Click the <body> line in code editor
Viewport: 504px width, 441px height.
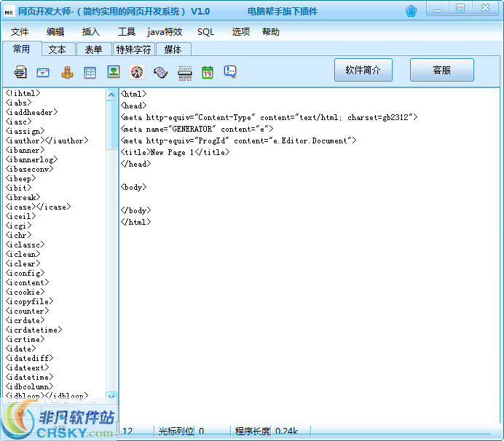(x=133, y=187)
